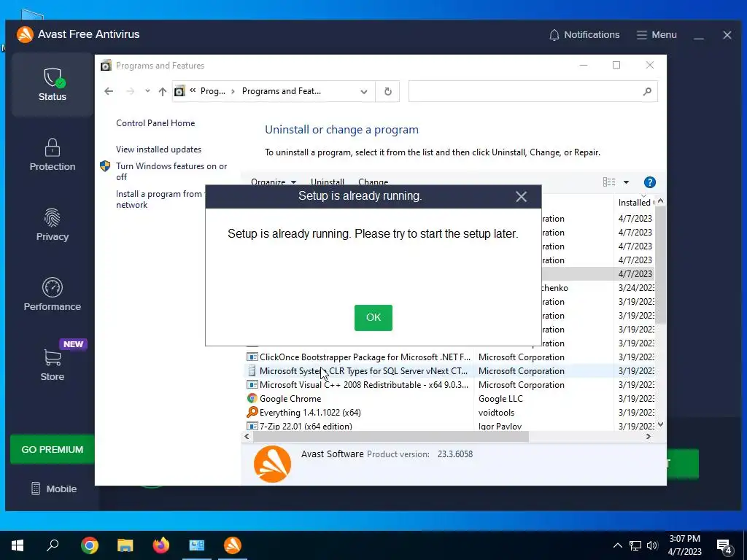
Task: Click the left arrow of horizontal scrollbar
Action: pos(247,436)
